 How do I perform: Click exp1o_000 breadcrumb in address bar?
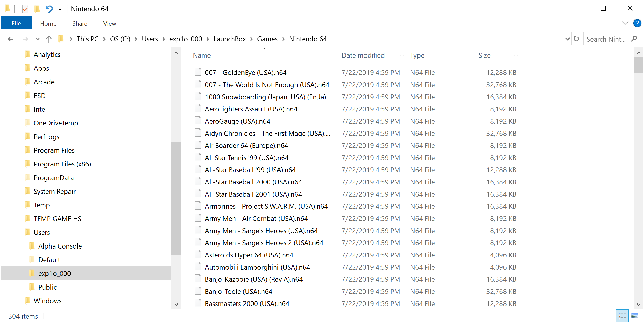pos(186,39)
